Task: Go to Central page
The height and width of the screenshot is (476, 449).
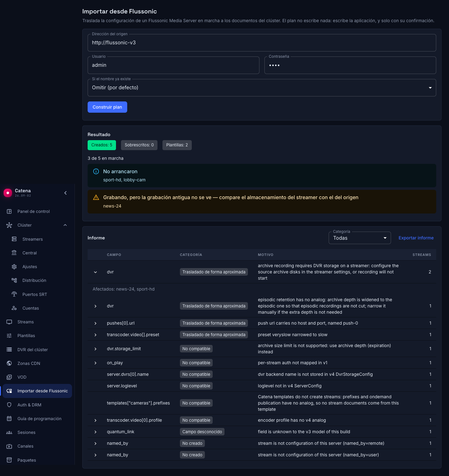Action: (x=37, y=253)
